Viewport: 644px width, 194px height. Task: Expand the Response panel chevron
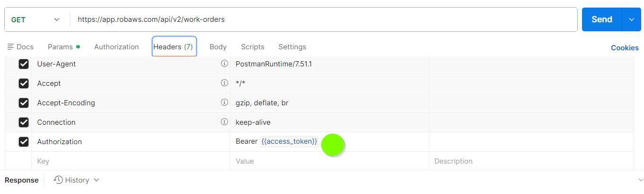[x=641, y=180]
